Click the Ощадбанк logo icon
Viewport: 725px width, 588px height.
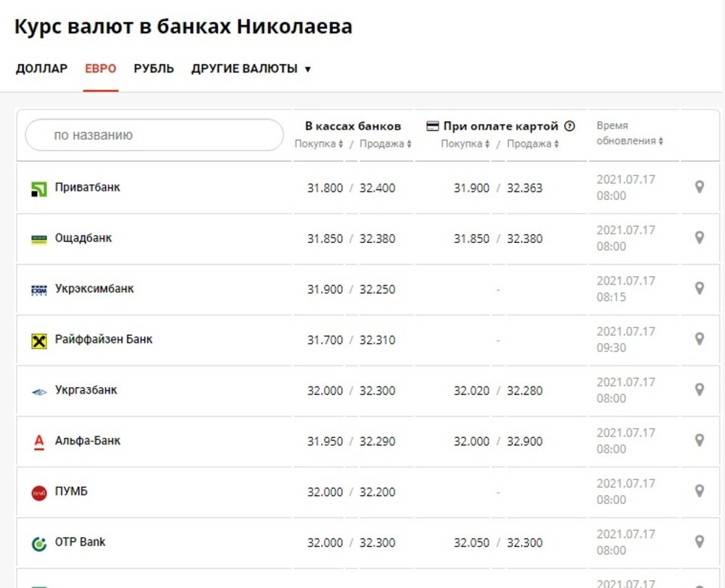click(39, 239)
